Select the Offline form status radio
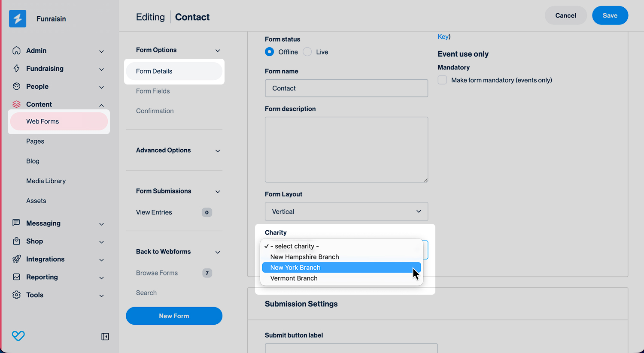This screenshot has height=353, width=644. [270, 52]
